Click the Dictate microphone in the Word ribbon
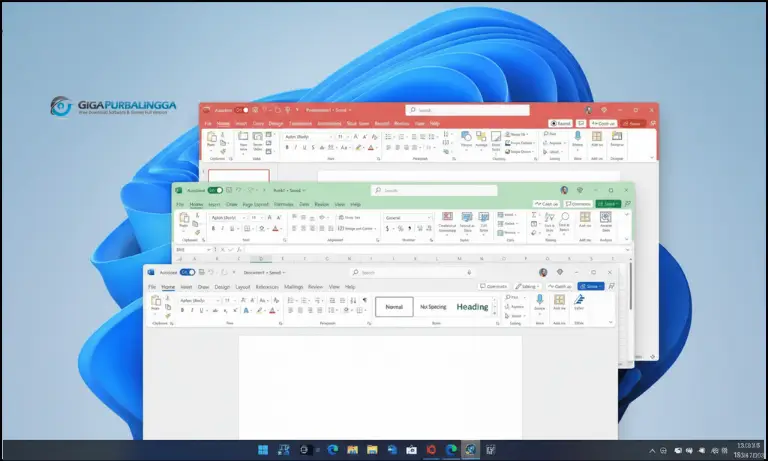This screenshot has width=768, height=461. (540, 302)
